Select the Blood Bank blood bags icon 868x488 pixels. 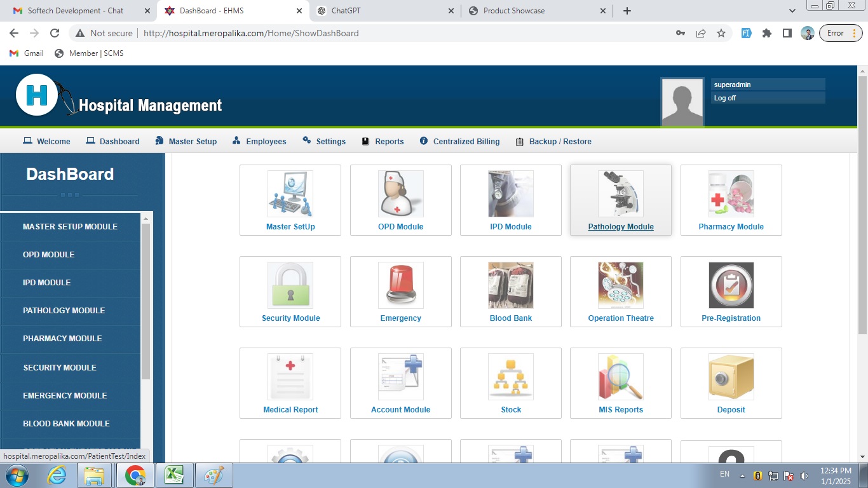[x=510, y=285]
